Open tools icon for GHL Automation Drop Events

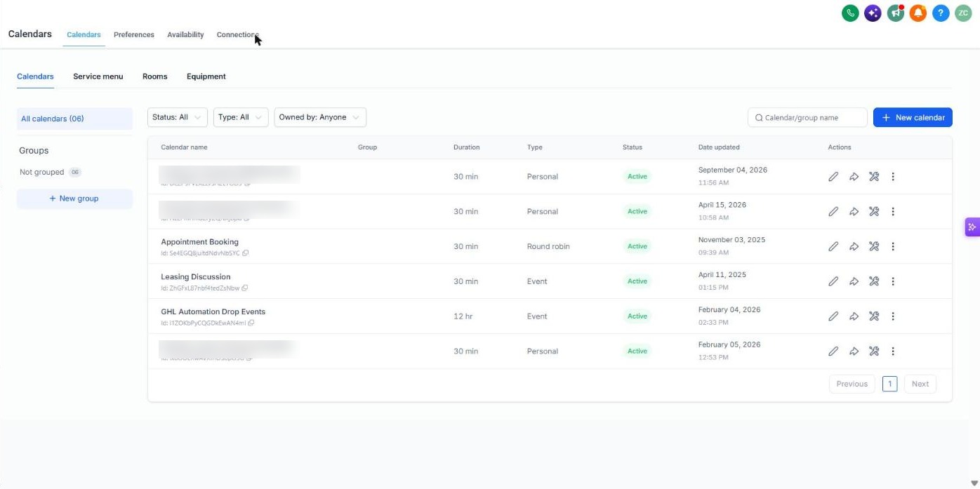874,316
